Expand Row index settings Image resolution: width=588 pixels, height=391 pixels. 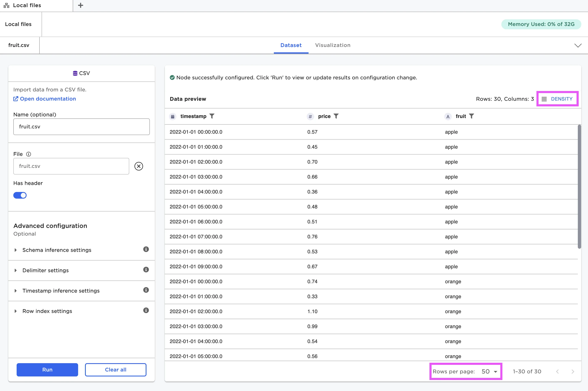click(x=47, y=311)
